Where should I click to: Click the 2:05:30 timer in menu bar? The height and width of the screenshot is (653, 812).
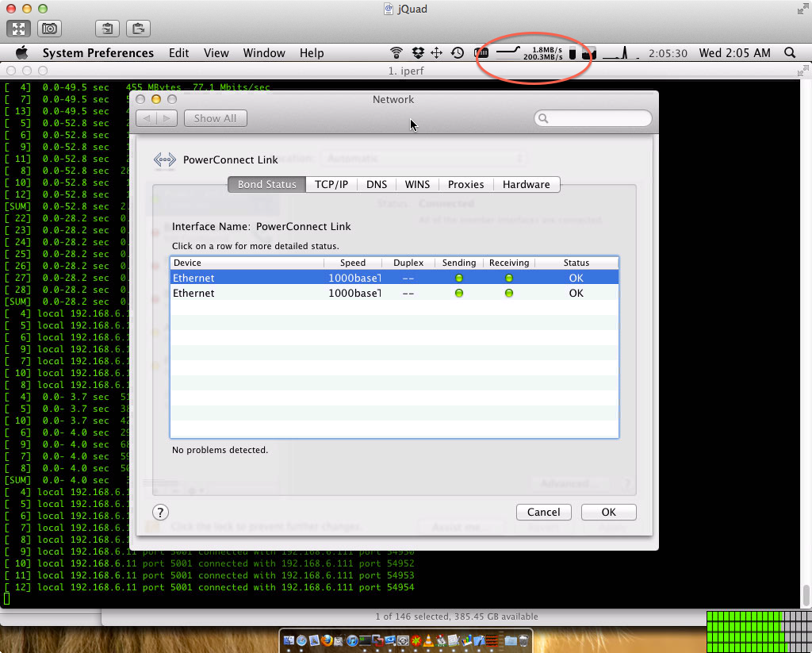tap(668, 53)
